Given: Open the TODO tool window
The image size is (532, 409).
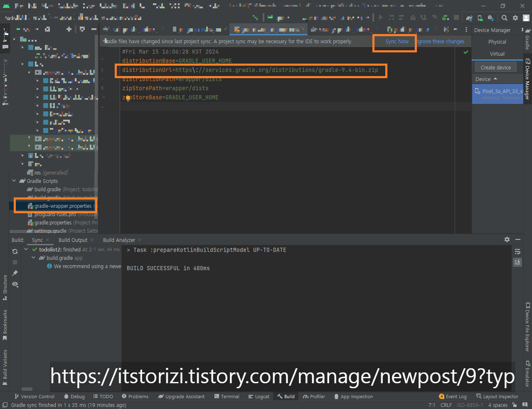Looking at the screenshot, I should point(103,397).
